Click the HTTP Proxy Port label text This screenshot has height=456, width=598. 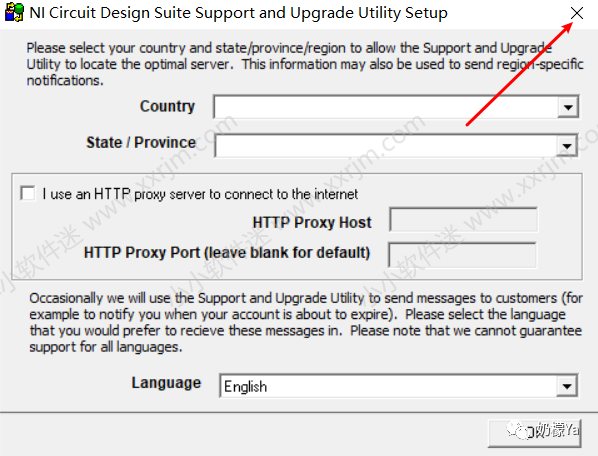click(x=227, y=252)
